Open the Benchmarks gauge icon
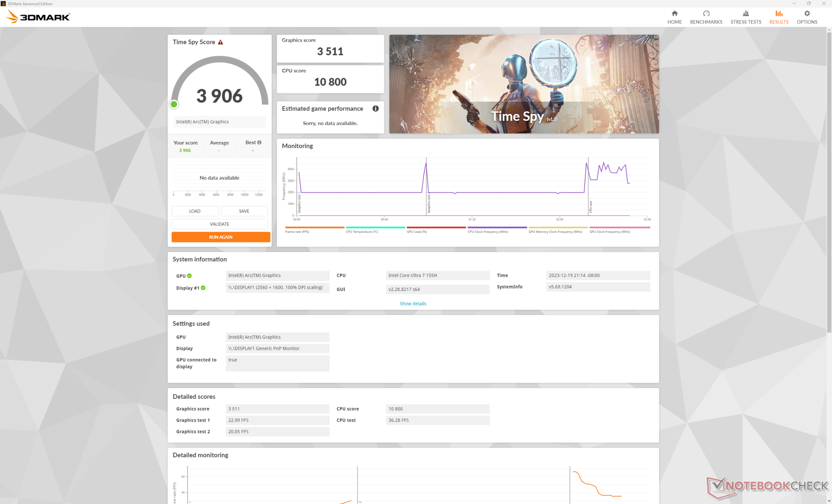Image resolution: width=832 pixels, height=504 pixels. [x=706, y=13]
